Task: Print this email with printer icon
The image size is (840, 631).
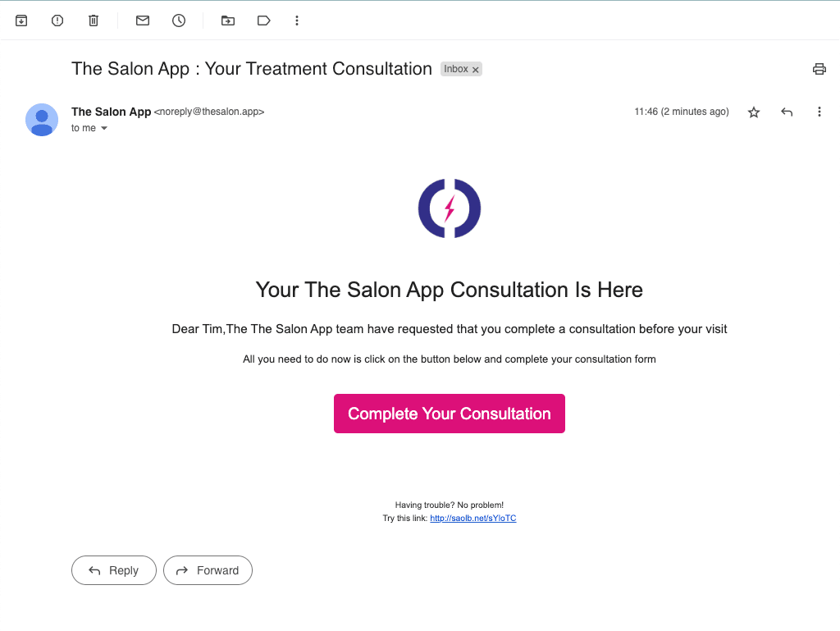Action: coord(819,69)
